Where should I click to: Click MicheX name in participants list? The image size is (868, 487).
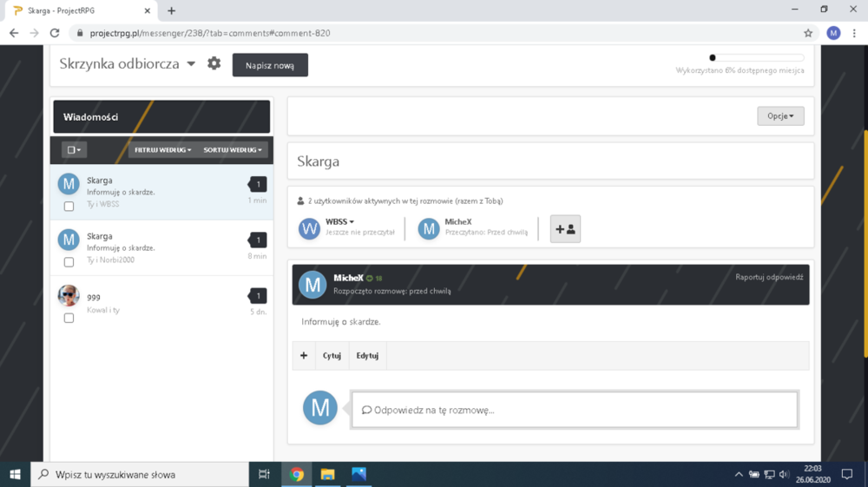pyautogui.click(x=457, y=221)
